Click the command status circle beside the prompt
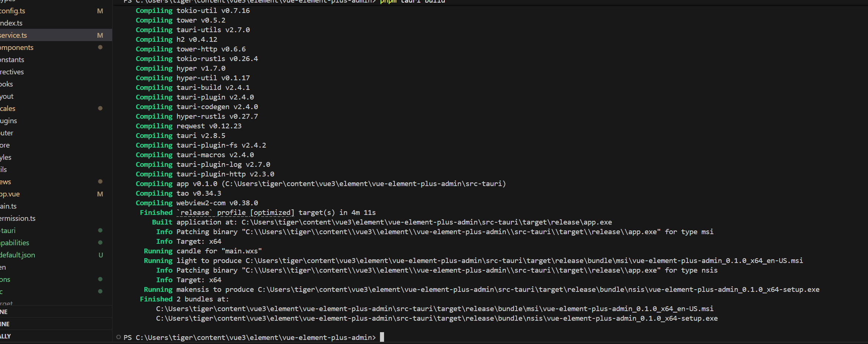Screen dimensions: 868x344 coord(118,337)
